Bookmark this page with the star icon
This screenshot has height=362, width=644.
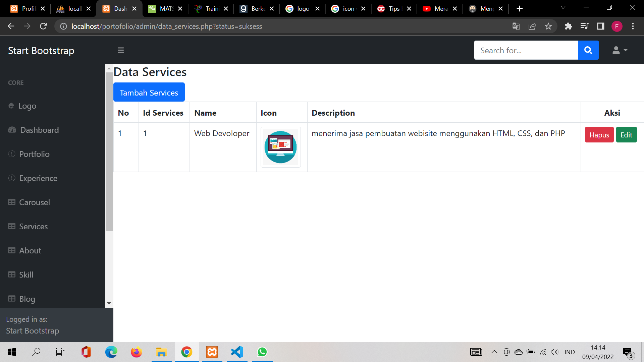click(x=548, y=26)
